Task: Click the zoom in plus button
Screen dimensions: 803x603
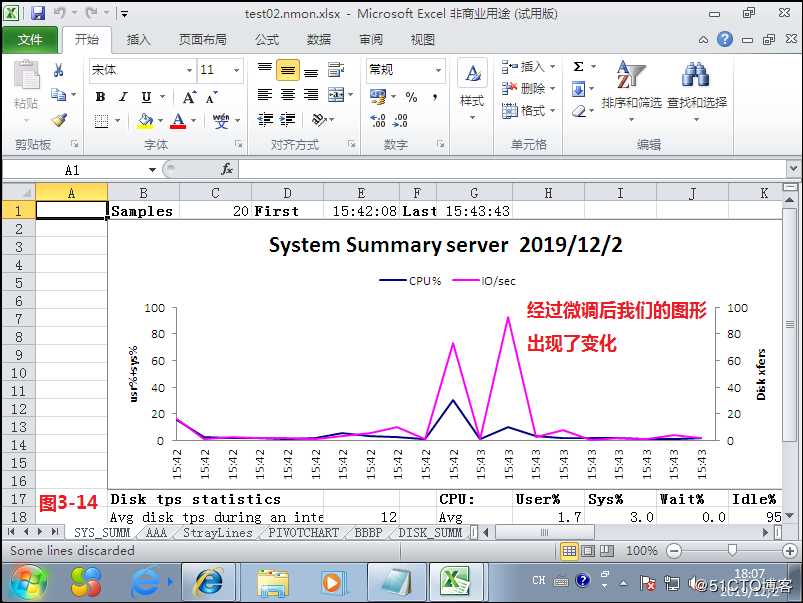Action: click(x=790, y=551)
